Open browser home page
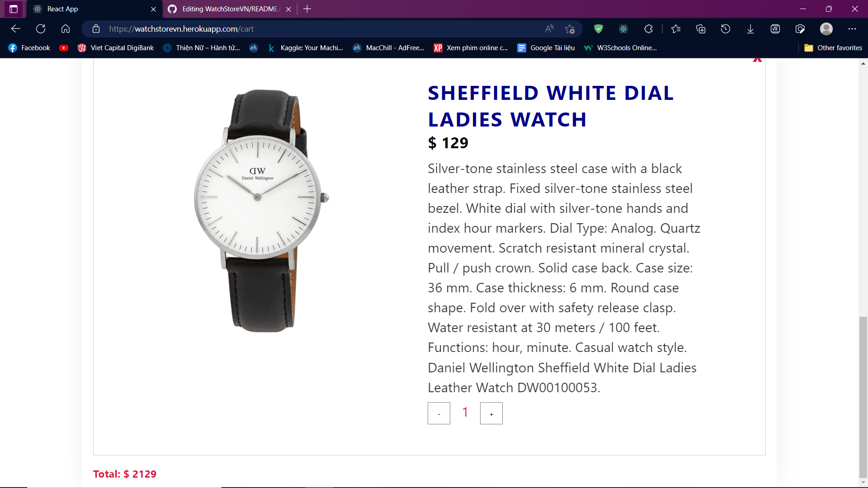Image resolution: width=868 pixels, height=488 pixels. coord(66,29)
